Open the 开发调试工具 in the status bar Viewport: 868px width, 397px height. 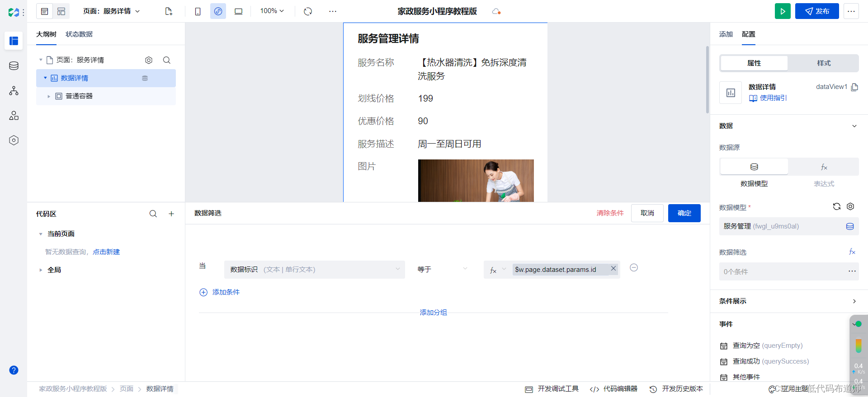click(552, 389)
